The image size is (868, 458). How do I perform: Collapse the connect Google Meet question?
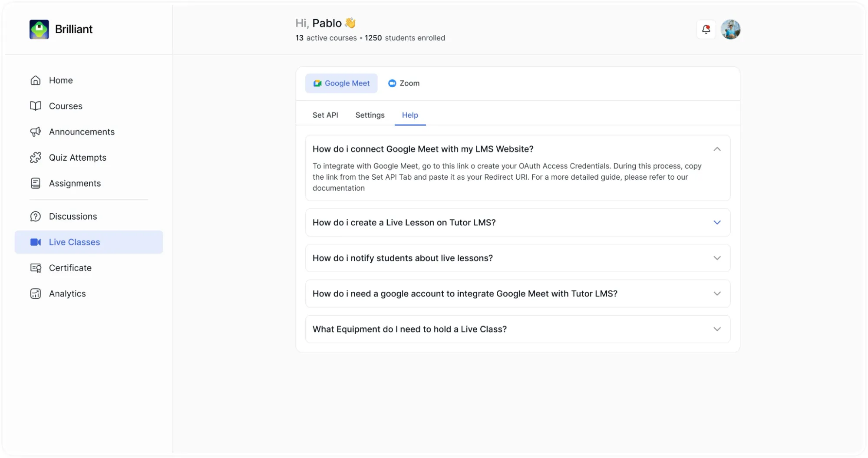pyautogui.click(x=717, y=149)
